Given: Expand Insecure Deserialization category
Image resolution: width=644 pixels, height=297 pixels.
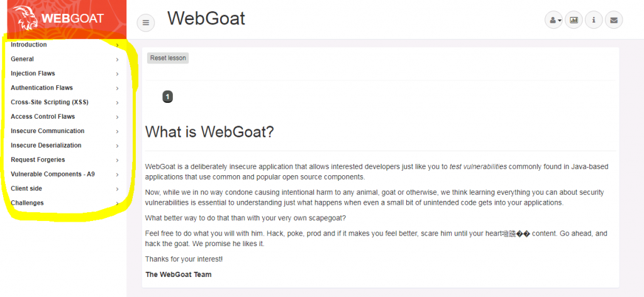Looking at the screenshot, I should click(x=46, y=146).
